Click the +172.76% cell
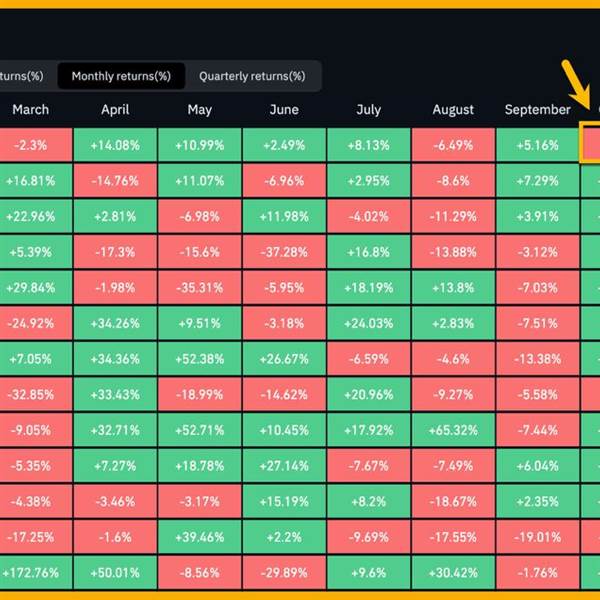 tap(36, 572)
